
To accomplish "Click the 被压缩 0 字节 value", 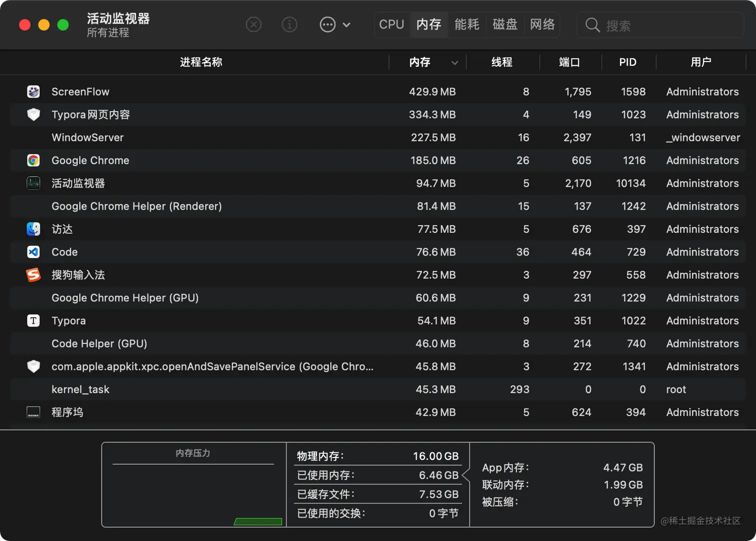I will (628, 501).
